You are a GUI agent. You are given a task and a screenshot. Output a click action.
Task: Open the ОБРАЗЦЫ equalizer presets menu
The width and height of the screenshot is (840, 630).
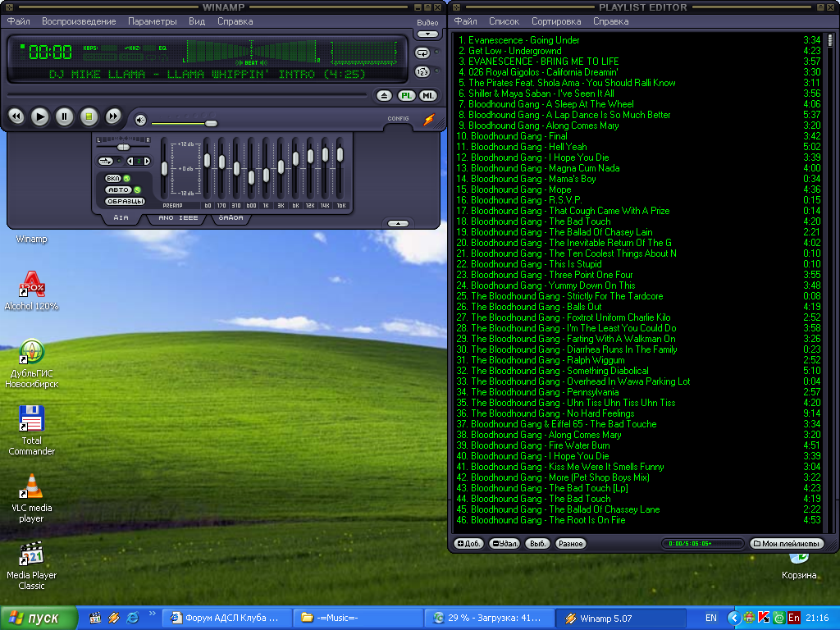tap(125, 201)
